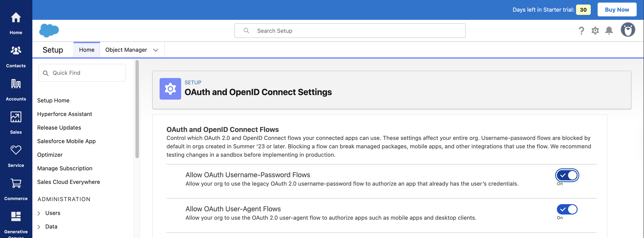Expand the Users section under Administration
The height and width of the screenshot is (238, 644).
pos(39,213)
